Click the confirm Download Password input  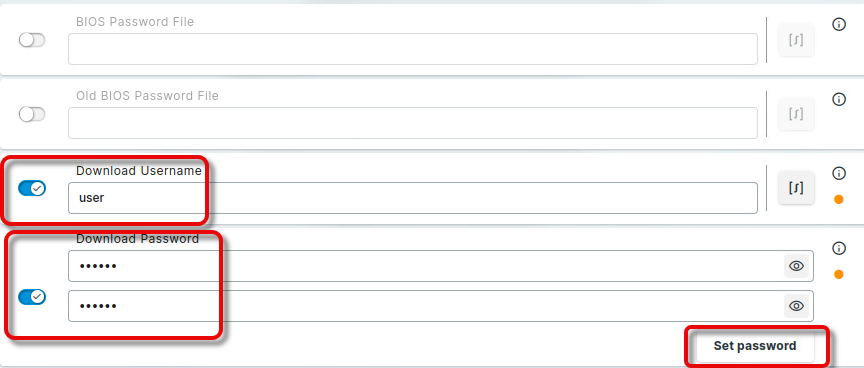coord(441,306)
